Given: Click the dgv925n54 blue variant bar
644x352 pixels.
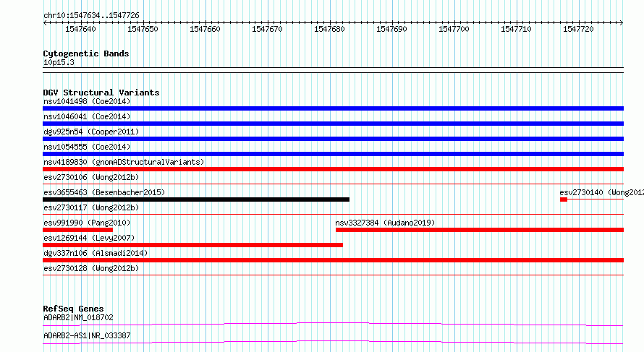Looking at the screenshot, I should click(x=333, y=139).
